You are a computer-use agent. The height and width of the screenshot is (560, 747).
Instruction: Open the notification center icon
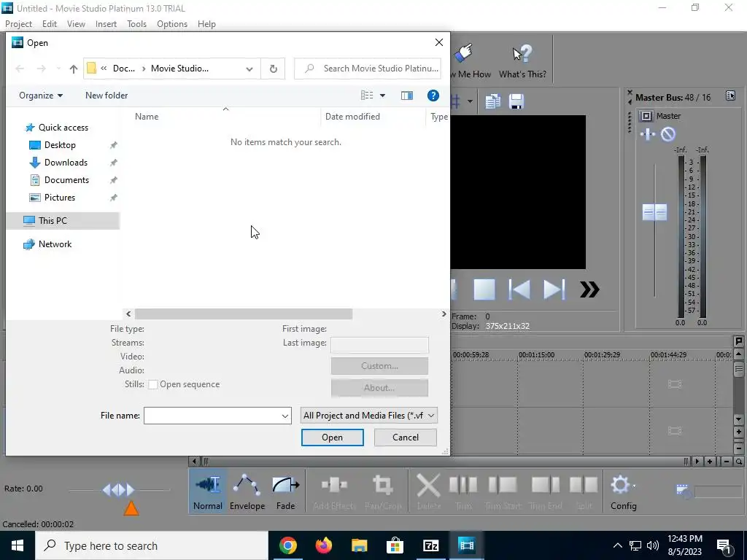tap(724, 545)
